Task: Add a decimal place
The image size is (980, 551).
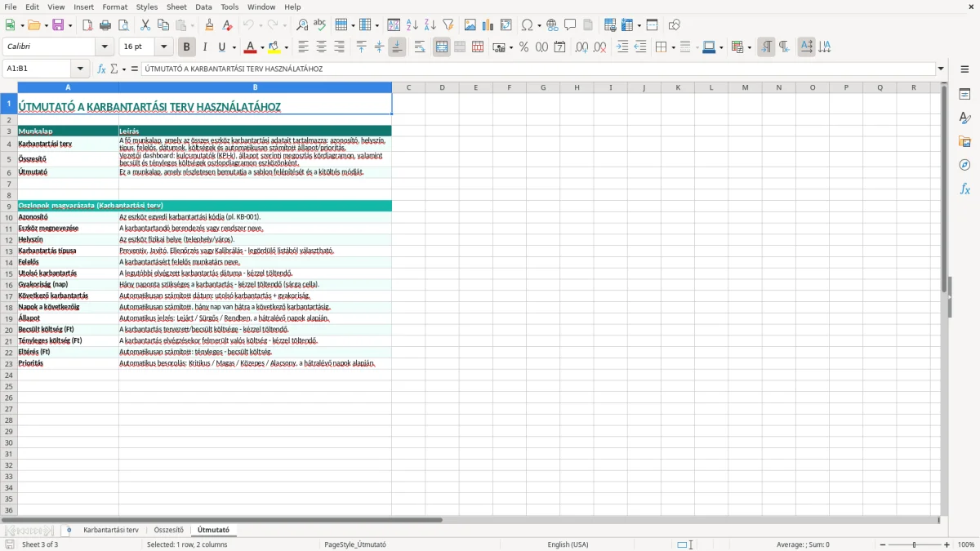Action: coord(581,47)
